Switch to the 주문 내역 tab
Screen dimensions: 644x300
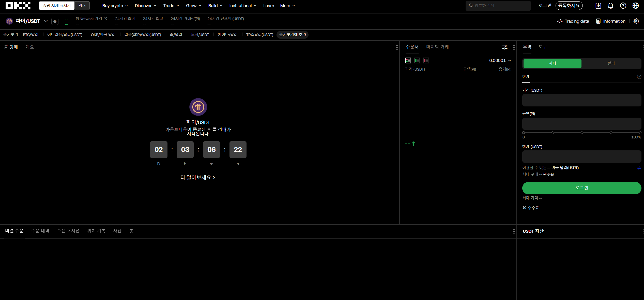40,231
